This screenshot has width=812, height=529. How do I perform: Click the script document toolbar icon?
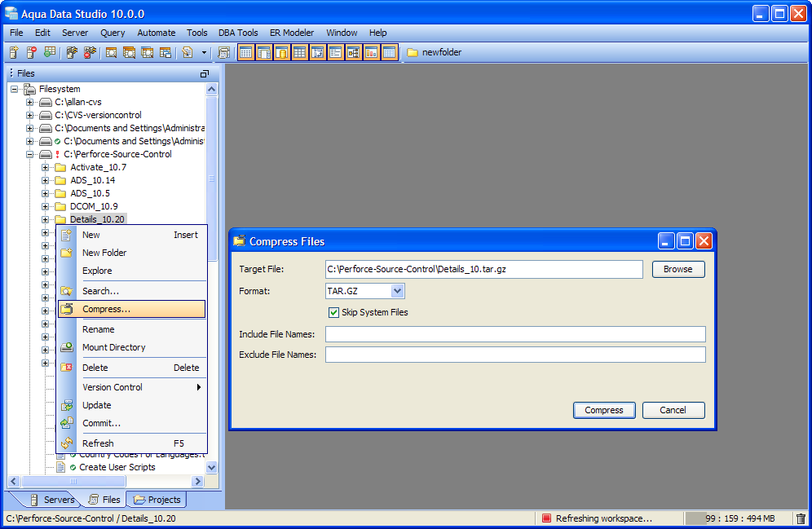188,52
